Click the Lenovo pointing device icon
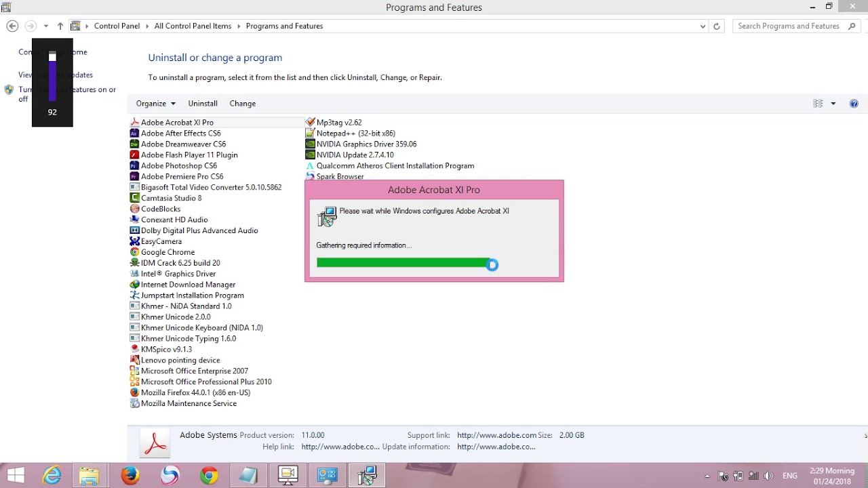 click(134, 361)
